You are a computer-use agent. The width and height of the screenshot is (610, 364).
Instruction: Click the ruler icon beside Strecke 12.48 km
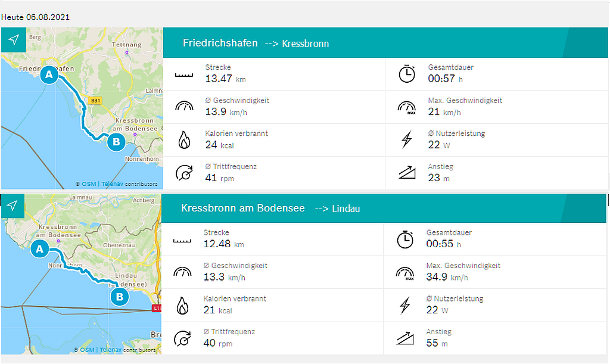pyautogui.click(x=183, y=241)
